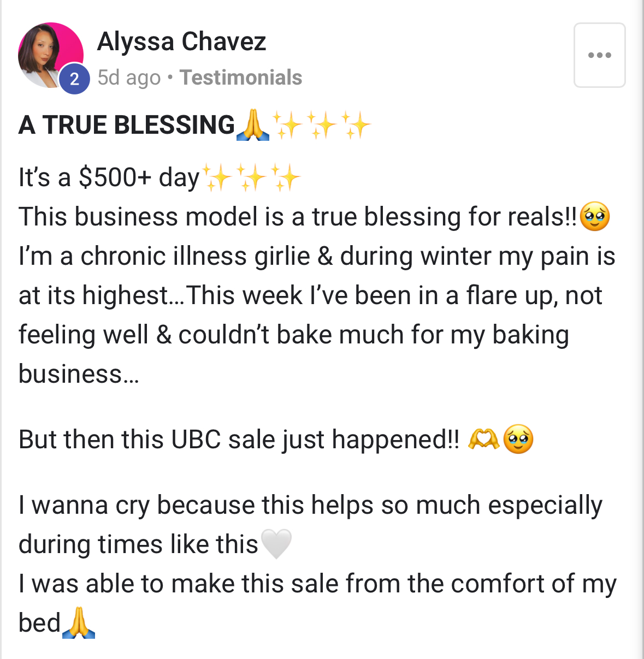Screen dimensions: 644x659
Task: Click the teary emoji beside heart hands
Action: coord(518,439)
